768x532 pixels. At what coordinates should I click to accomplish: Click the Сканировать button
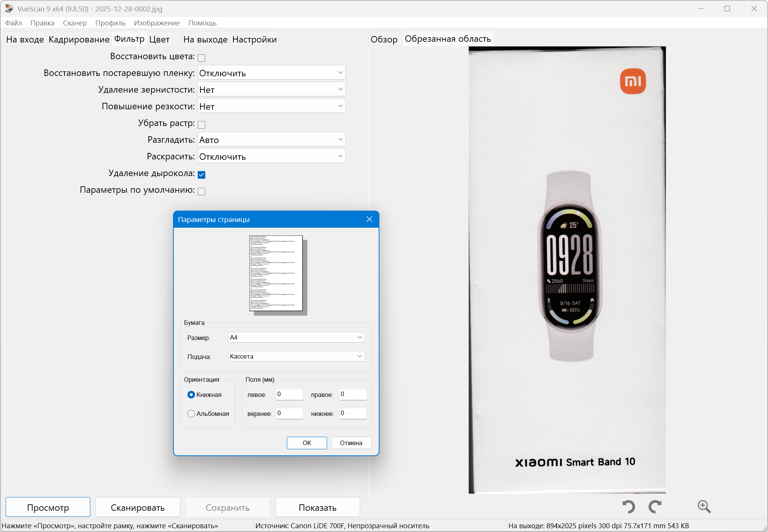coord(137,507)
